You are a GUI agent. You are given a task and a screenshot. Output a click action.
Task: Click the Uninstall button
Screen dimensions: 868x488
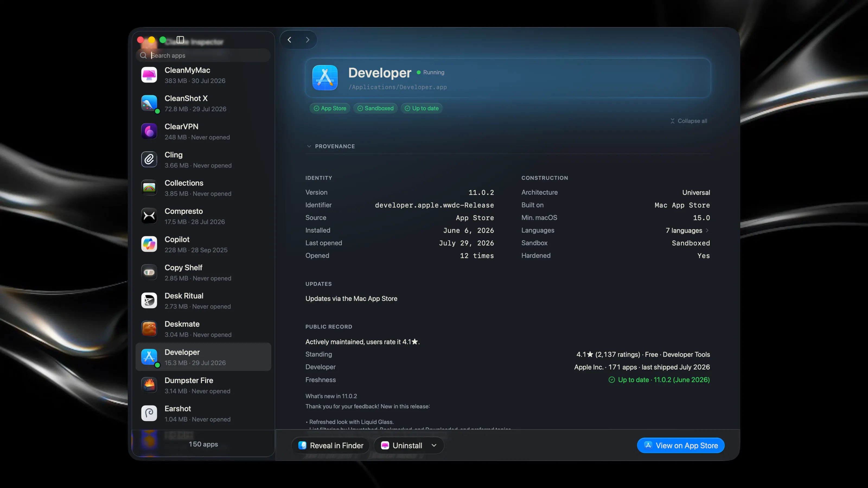click(x=402, y=445)
